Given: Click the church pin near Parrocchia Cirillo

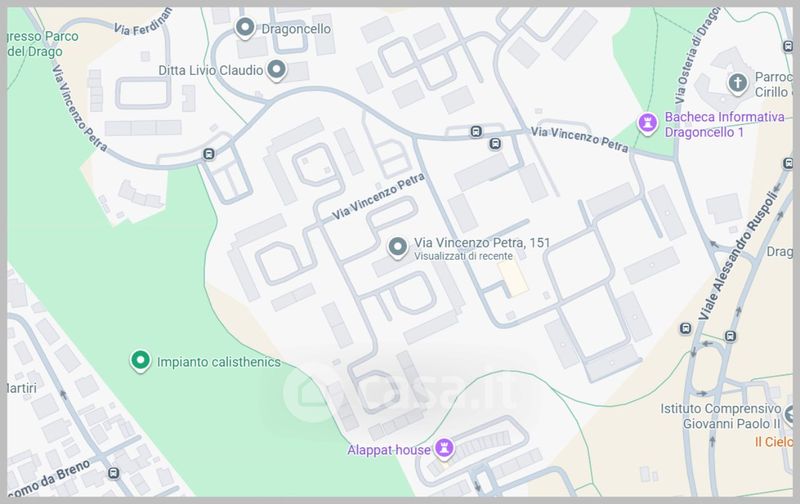Looking at the screenshot, I should (x=737, y=84).
